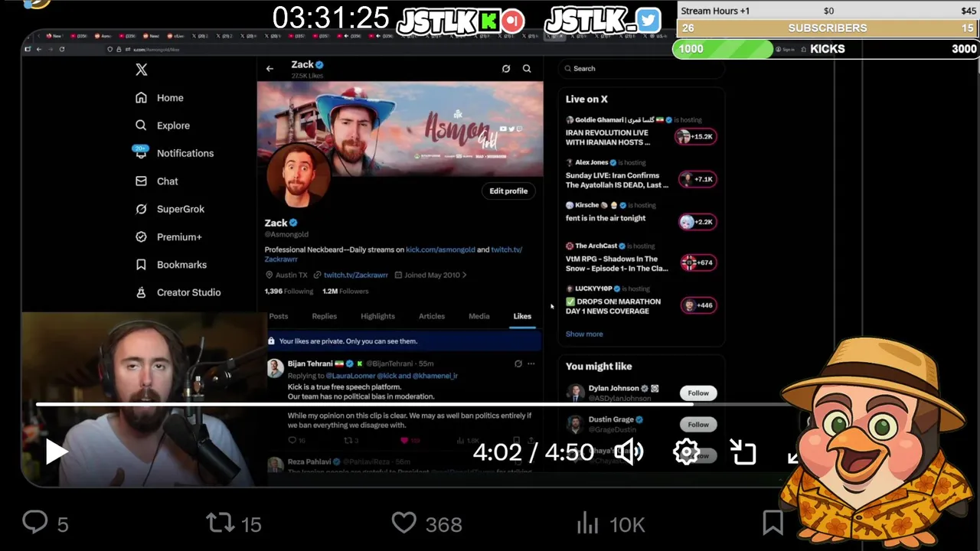The image size is (980, 551).
Task: Follow Dylan Johnson
Action: (x=698, y=393)
